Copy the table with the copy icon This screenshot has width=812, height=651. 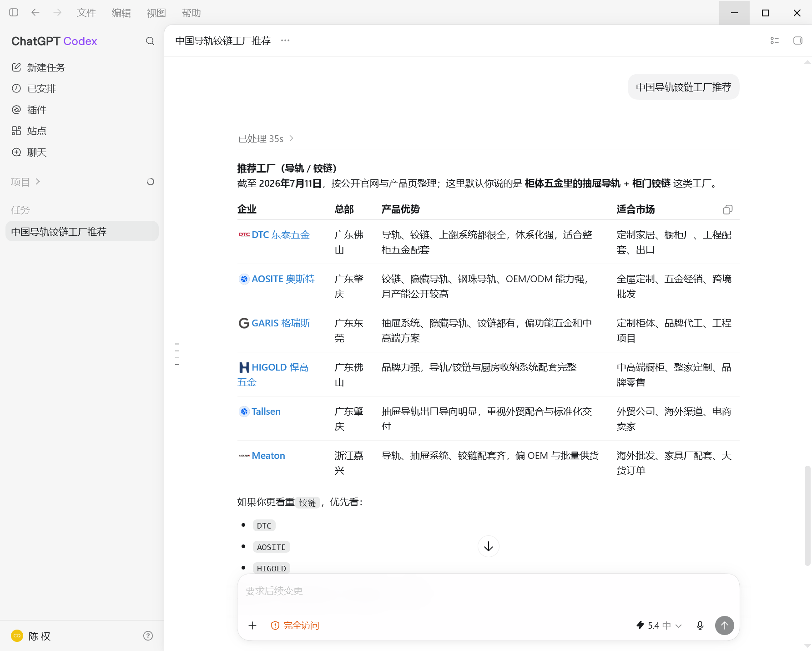(x=728, y=209)
